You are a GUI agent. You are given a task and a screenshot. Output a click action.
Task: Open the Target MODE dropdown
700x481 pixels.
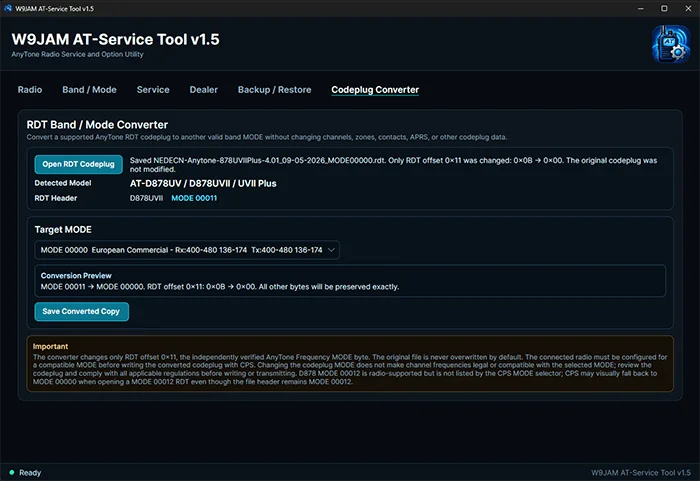click(187, 250)
